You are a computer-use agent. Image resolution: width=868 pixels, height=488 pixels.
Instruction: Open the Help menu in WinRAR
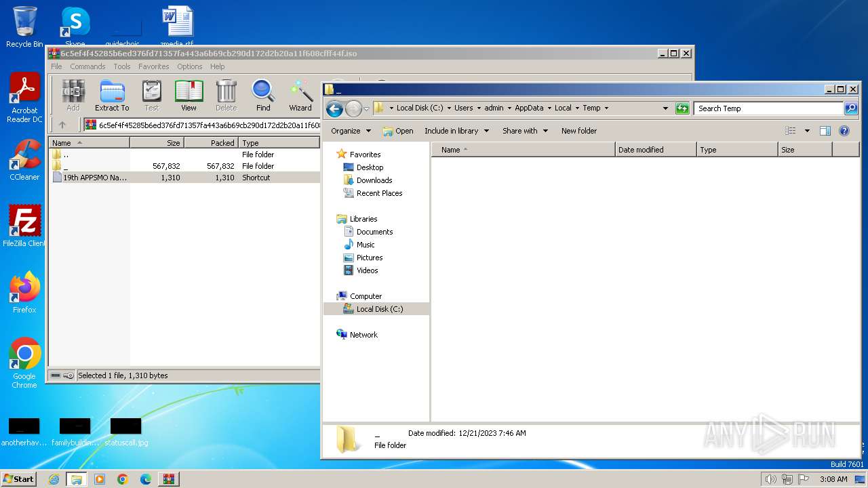click(x=217, y=66)
